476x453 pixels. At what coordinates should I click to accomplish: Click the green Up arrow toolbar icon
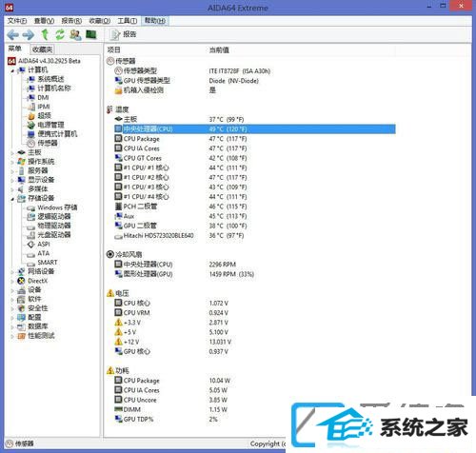45,34
